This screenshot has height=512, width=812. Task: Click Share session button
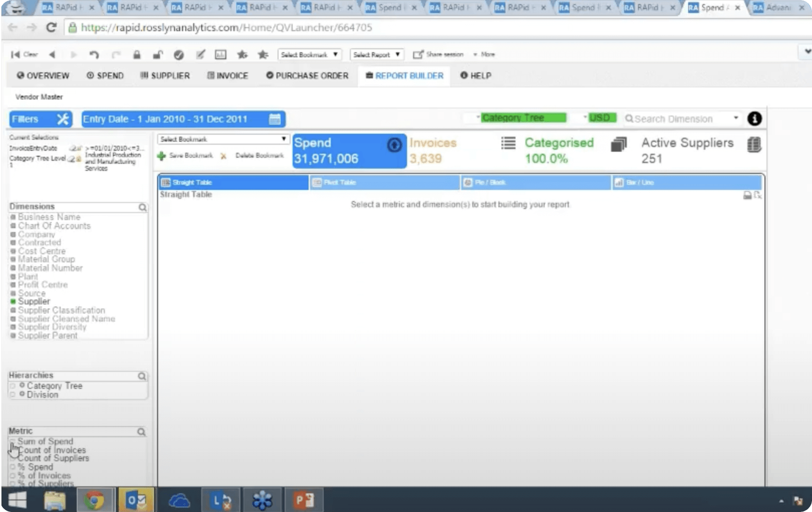[438, 54]
